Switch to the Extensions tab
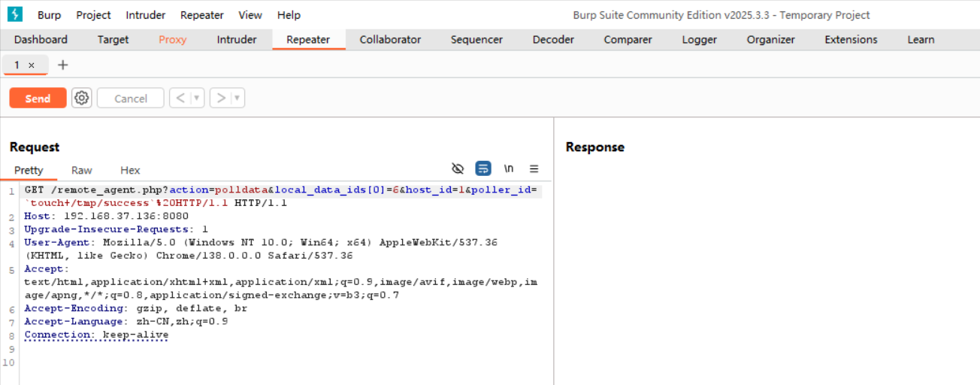 pos(851,40)
